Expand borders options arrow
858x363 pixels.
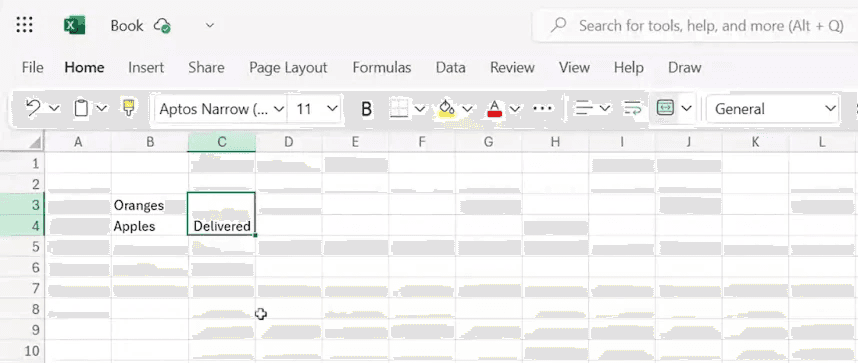[x=419, y=109]
